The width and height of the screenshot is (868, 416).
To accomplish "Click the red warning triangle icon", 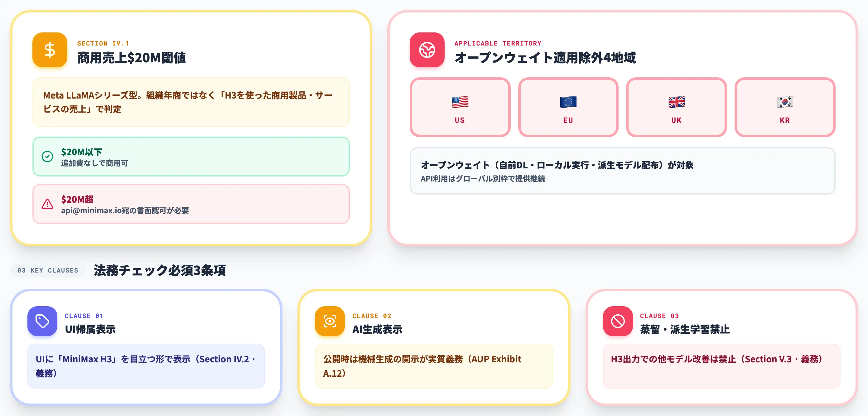I will [47, 204].
